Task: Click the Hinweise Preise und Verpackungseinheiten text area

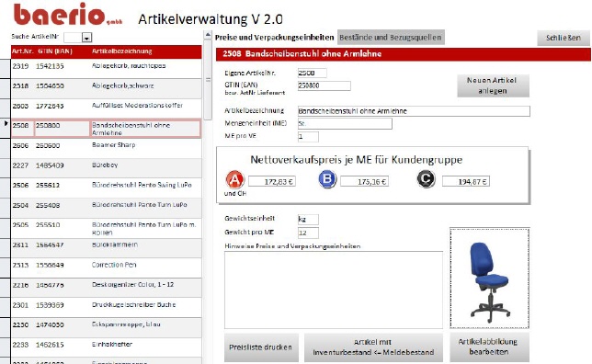Action: click(x=334, y=290)
